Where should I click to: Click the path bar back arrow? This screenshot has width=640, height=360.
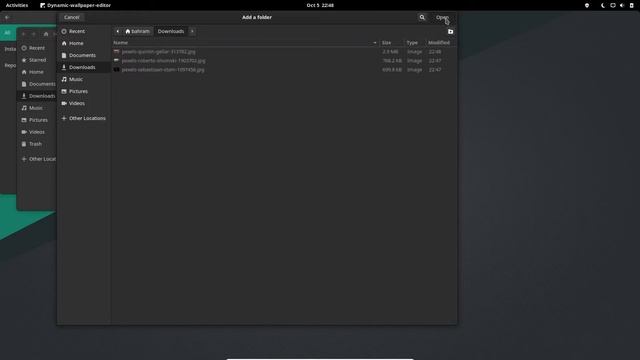118,31
